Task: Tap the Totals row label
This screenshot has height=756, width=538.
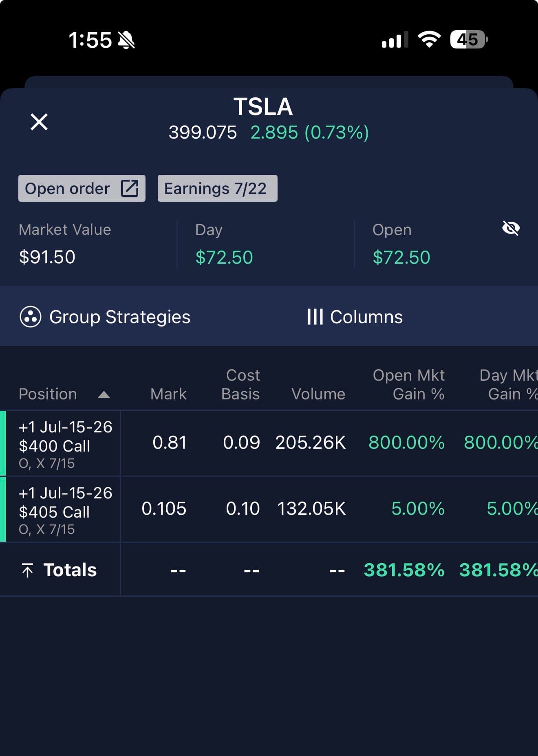Action: (x=70, y=570)
